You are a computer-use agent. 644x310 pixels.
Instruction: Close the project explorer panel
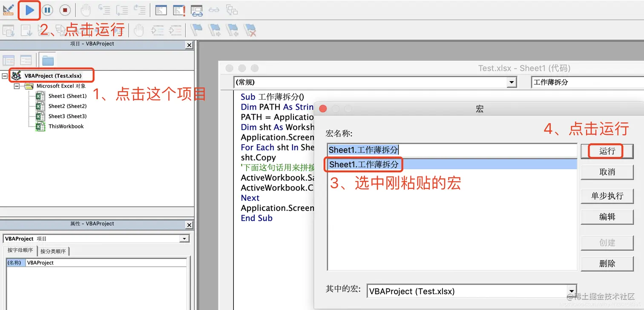[189, 45]
